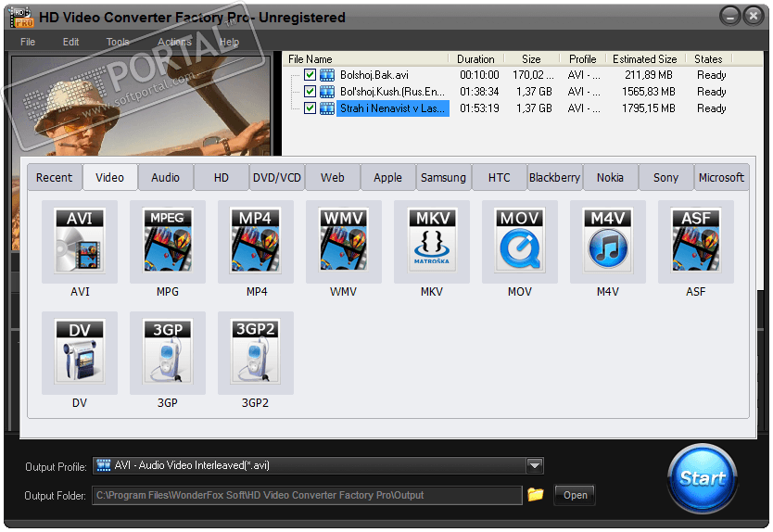Open the Apple devices tab

pyautogui.click(x=388, y=178)
